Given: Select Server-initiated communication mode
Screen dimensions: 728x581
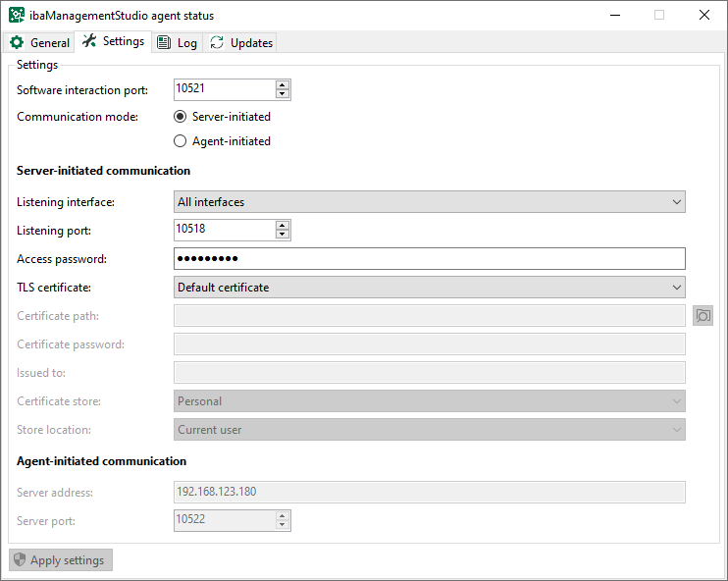Looking at the screenshot, I should (x=180, y=117).
